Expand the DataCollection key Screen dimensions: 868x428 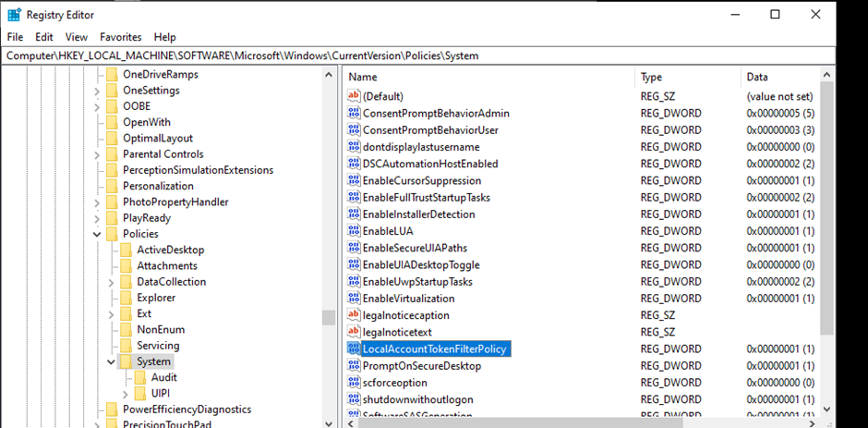tap(111, 282)
